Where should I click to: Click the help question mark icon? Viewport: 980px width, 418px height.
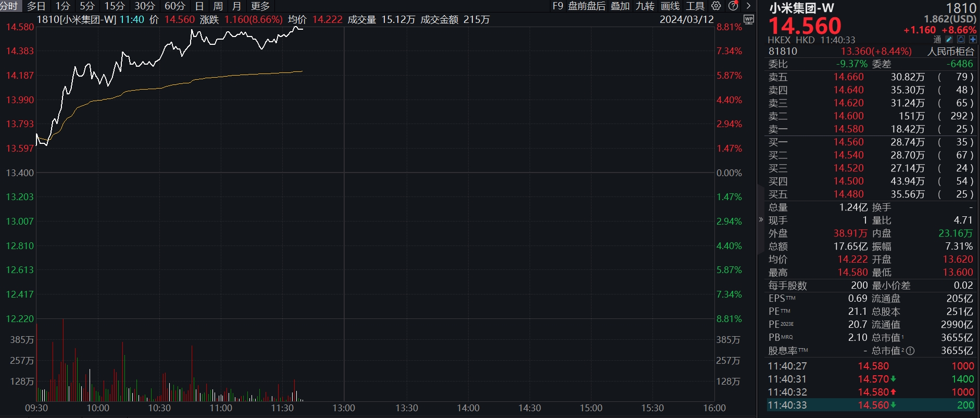733,6
